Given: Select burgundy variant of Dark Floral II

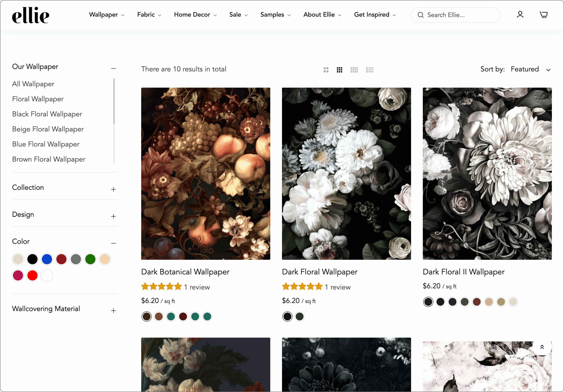Looking at the screenshot, I should (477, 302).
